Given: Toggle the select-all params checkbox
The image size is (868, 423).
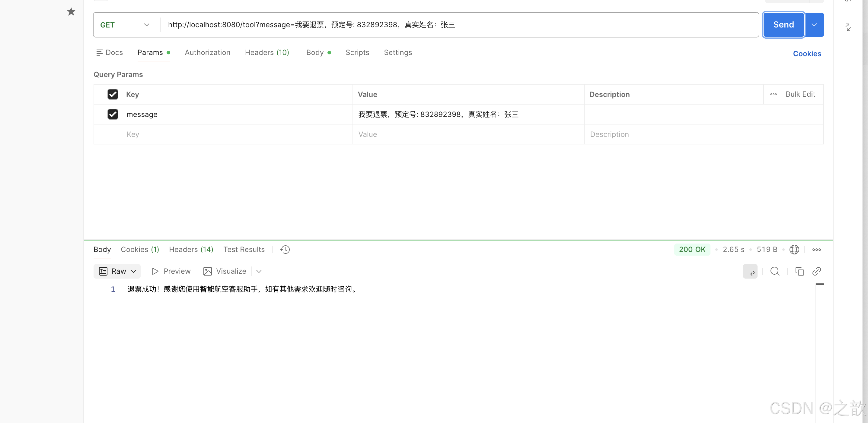Looking at the screenshot, I should click(x=113, y=94).
